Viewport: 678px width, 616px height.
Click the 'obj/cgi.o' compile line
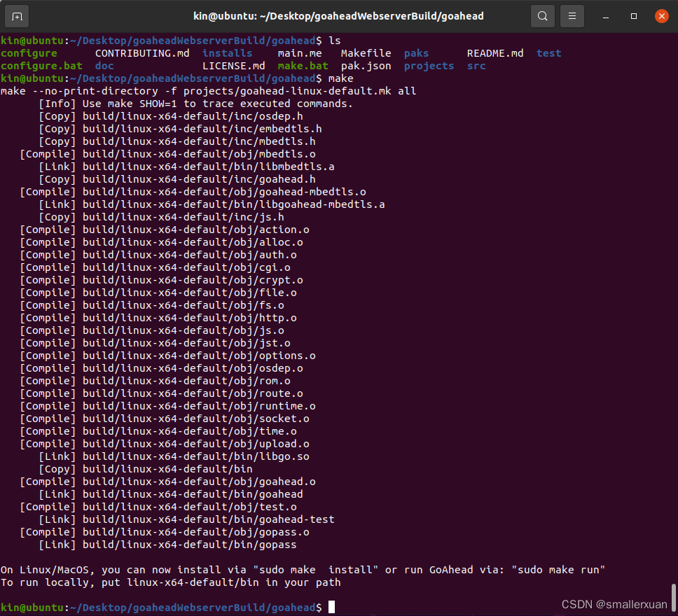[x=155, y=267]
